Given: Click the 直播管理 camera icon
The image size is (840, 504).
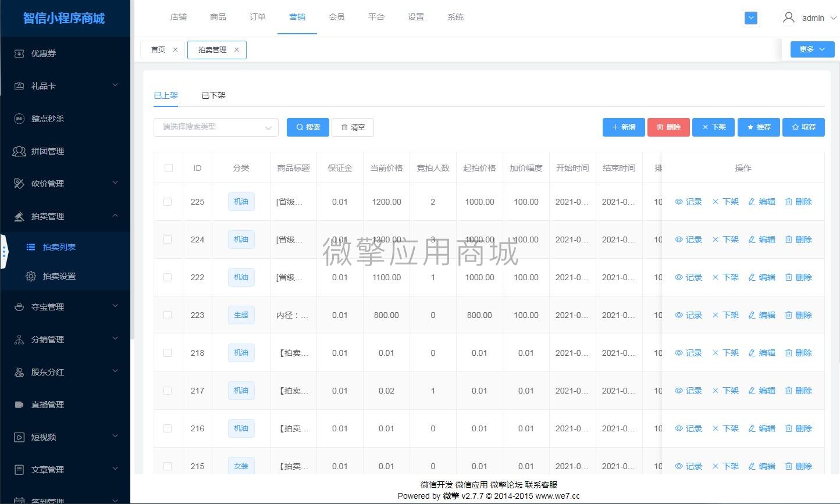Looking at the screenshot, I should coord(19,405).
